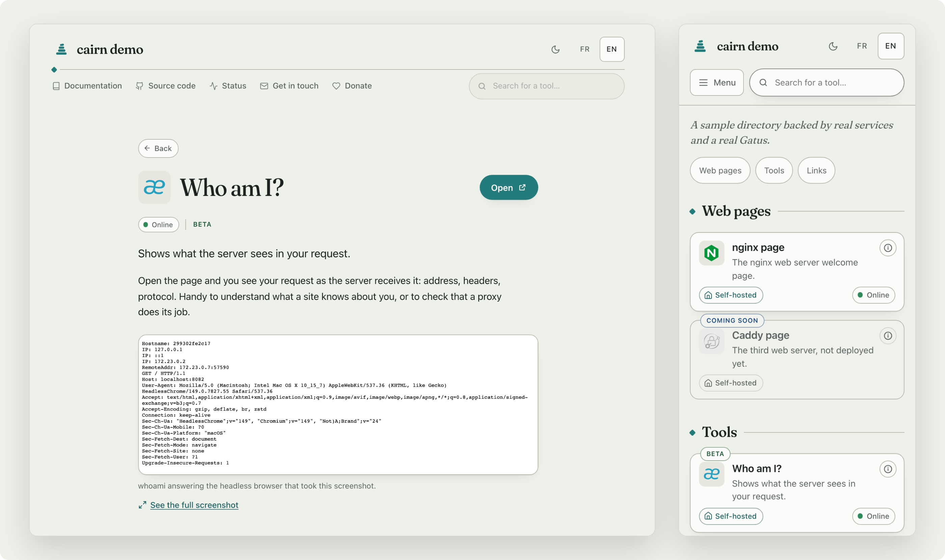Click Online badge on nginx page card
The image size is (945, 560).
[873, 295]
